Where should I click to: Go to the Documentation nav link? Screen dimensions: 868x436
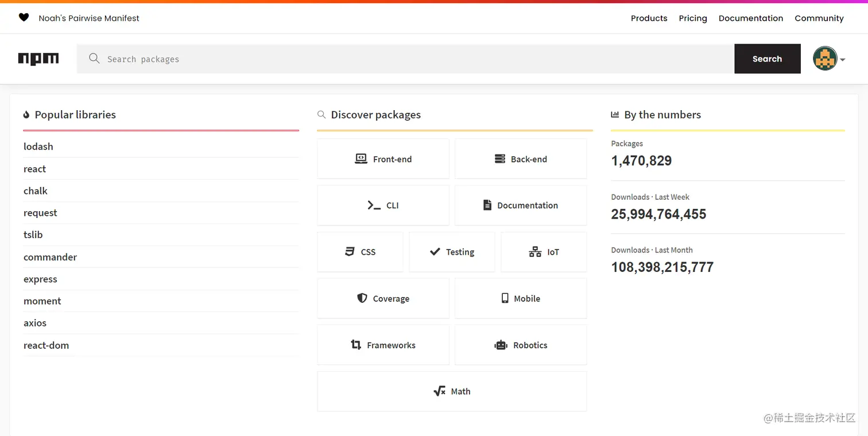pos(750,18)
